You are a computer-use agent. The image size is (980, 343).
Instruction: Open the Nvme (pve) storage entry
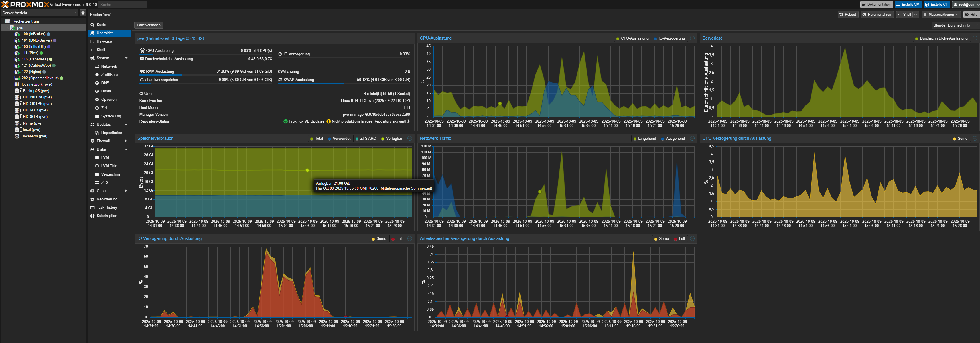(x=32, y=123)
